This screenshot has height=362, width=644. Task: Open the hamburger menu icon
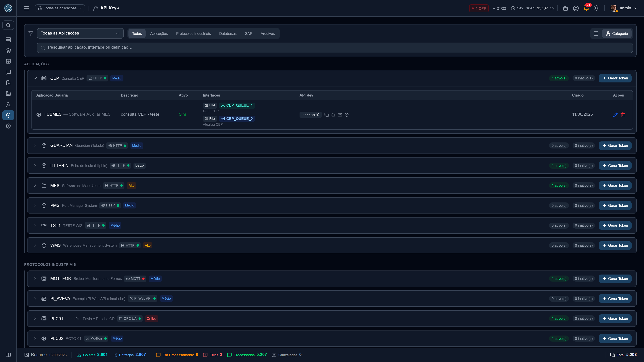pyautogui.click(x=26, y=8)
